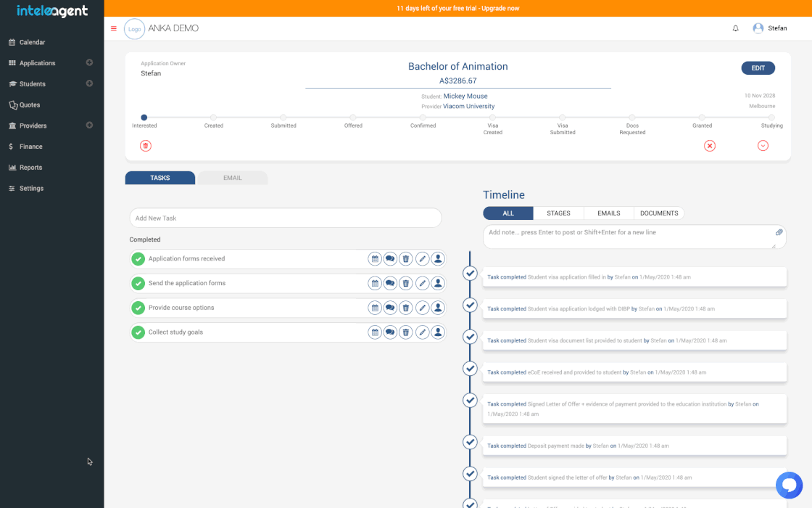Viewport: 812px width, 508px height.
Task: Open the chat support bubble
Action: pyautogui.click(x=789, y=485)
